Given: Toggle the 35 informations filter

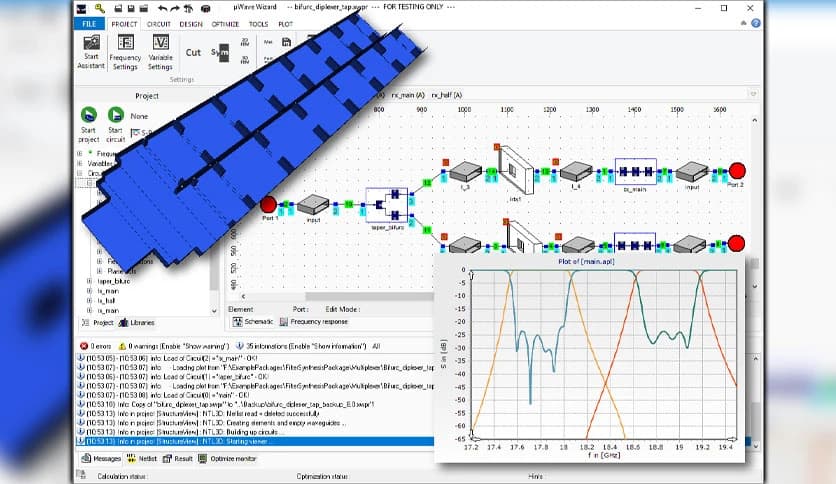Looking at the screenshot, I should point(301,346).
